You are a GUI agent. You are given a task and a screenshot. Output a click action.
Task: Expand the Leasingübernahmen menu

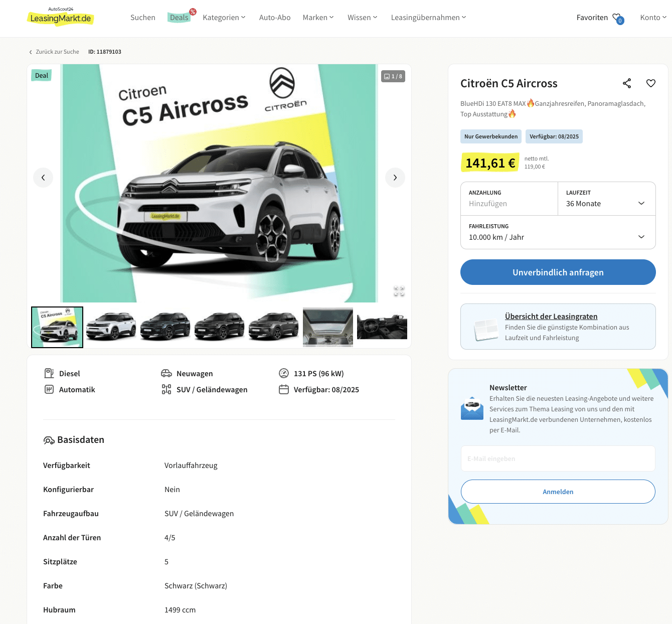[428, 18]
